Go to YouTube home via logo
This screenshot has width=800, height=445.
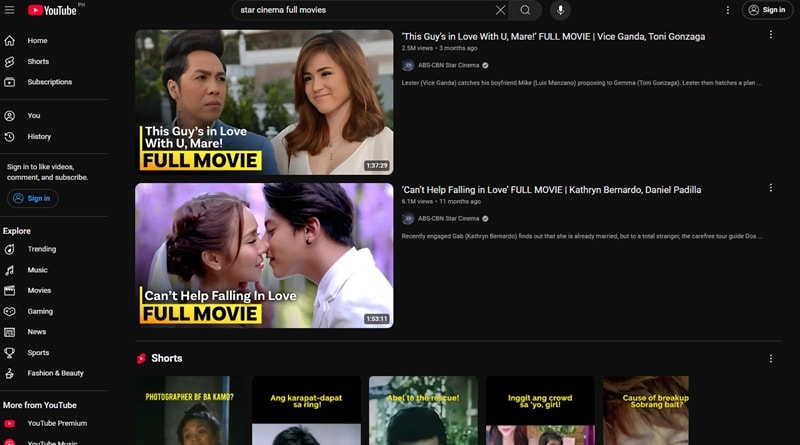[x=52, y=10]
